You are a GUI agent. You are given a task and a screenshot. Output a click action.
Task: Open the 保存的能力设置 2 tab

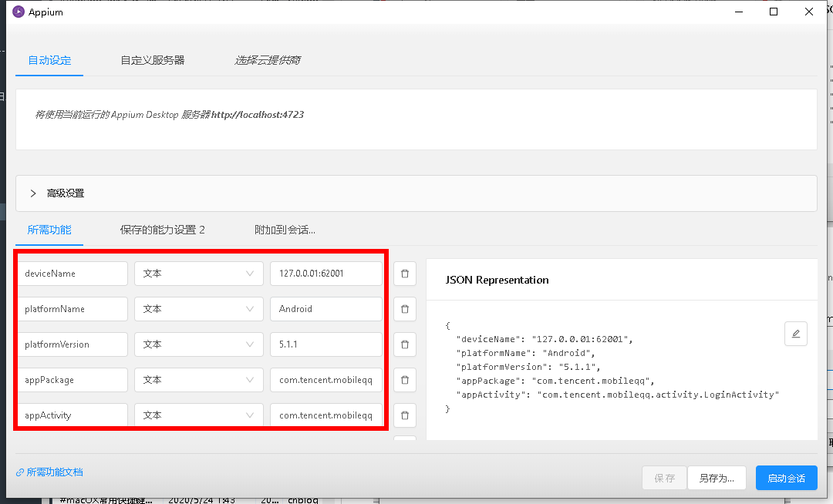pos(162,230)
